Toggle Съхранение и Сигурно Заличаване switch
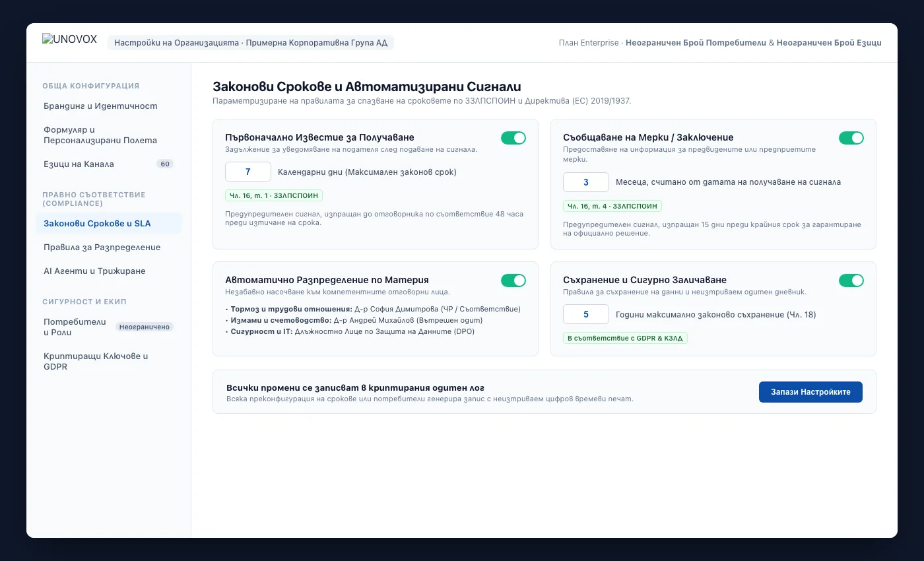The image size is (924, 561). click(851, 280)
